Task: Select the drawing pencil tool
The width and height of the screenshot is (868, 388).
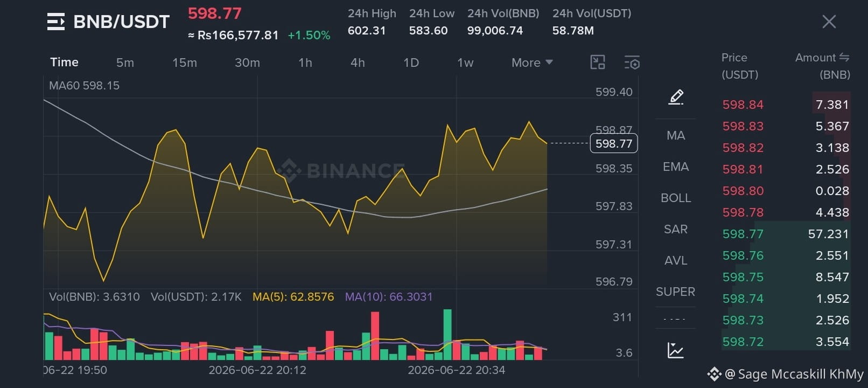Action: (x=676, y=97)
